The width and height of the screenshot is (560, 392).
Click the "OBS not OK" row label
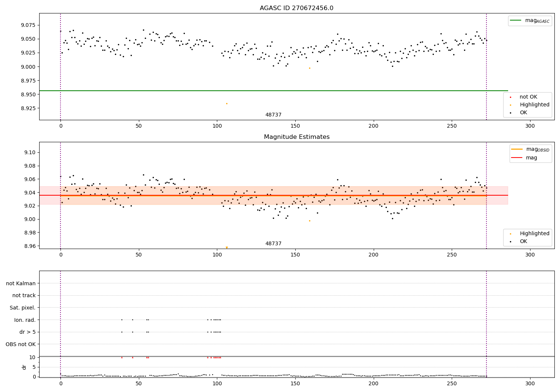pyautogui.click(x=21, y=344)
